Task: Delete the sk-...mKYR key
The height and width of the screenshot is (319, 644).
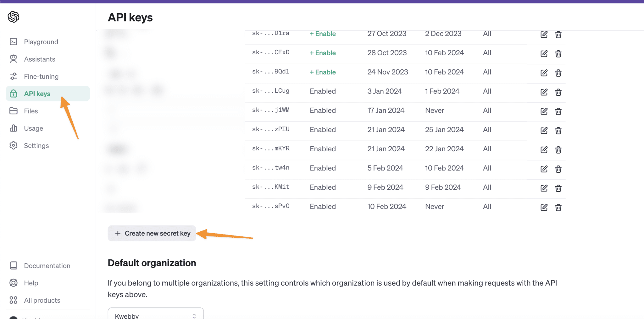Action: point(558,150)
